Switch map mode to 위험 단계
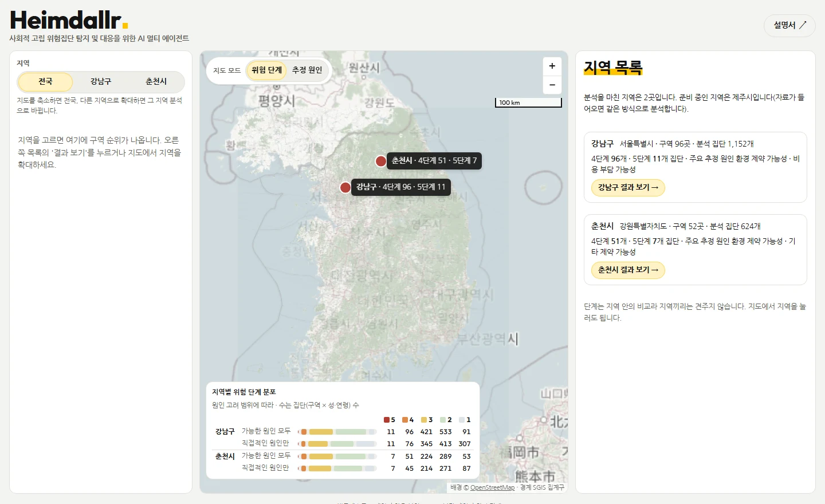Image resolution: width=825 pixels, height=504 pixels. click(x=266, y=70)
